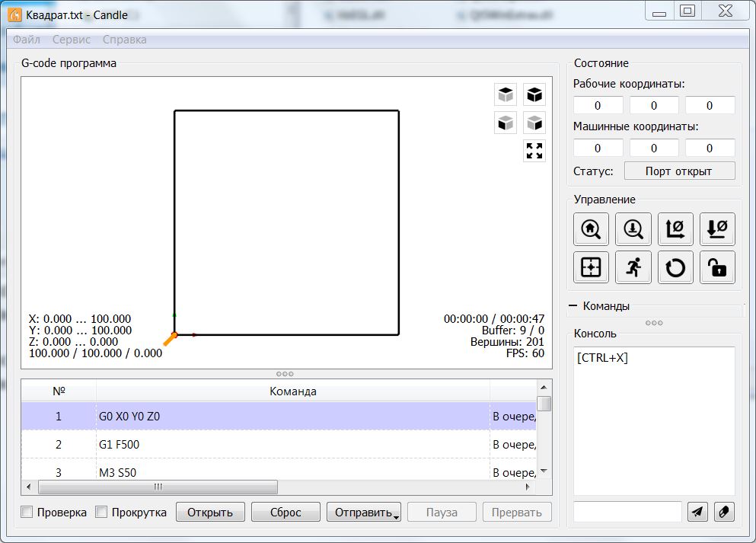756x543 pixels.
Task: Open the Файл menu
Action: pyautogui.click(x=27, y=40)
